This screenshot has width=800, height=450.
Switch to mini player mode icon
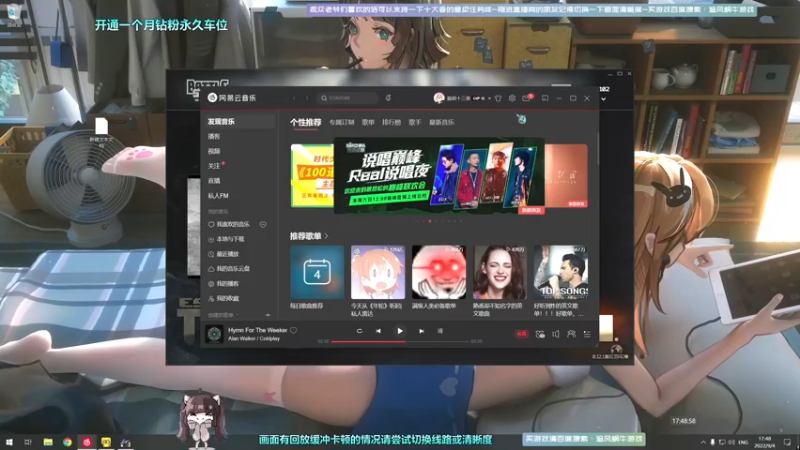[545, 98]
